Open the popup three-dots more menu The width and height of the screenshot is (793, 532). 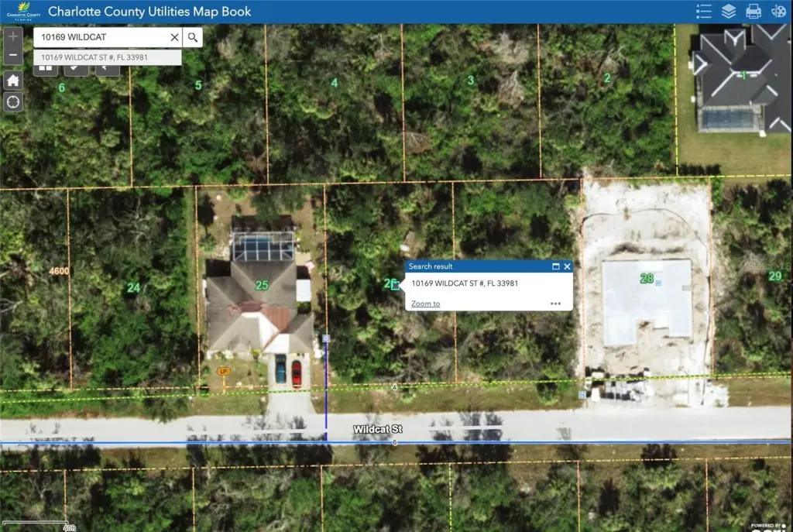(x=555, y=304)
